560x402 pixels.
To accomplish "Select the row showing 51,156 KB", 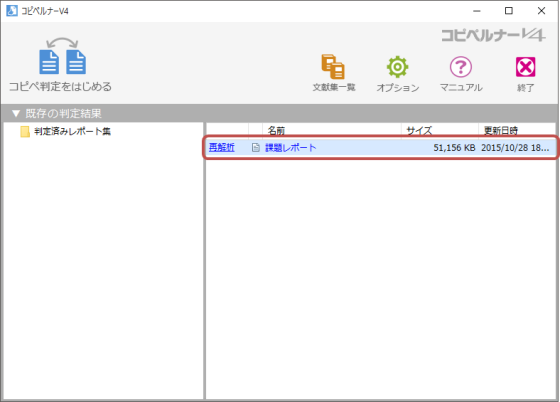I will pyautogui.click(x=381, y=147).
